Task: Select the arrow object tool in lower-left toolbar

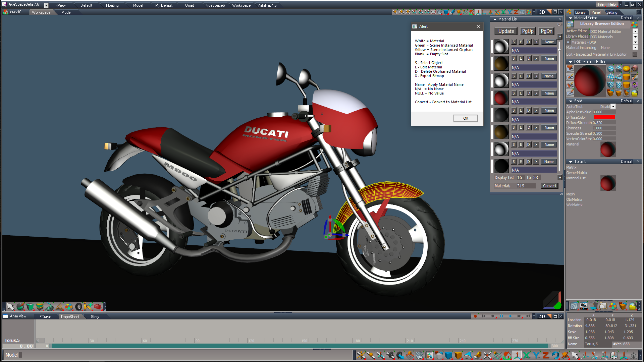Action: 10,306
